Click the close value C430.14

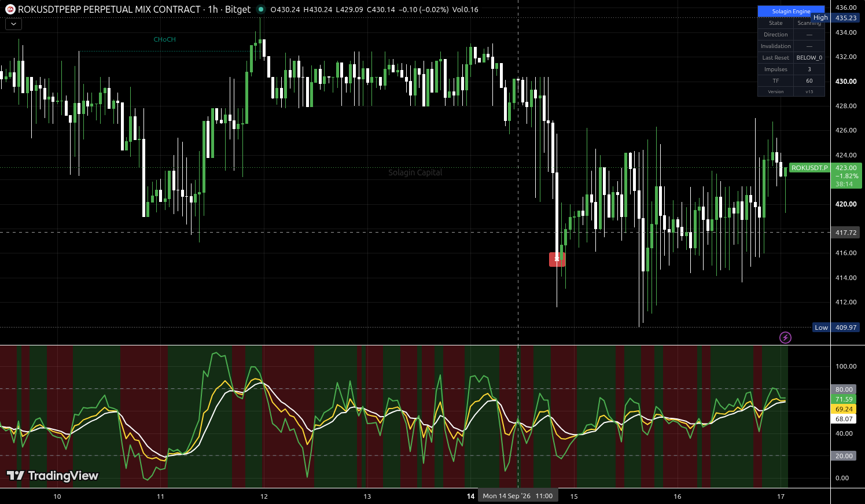coord(381,9)
